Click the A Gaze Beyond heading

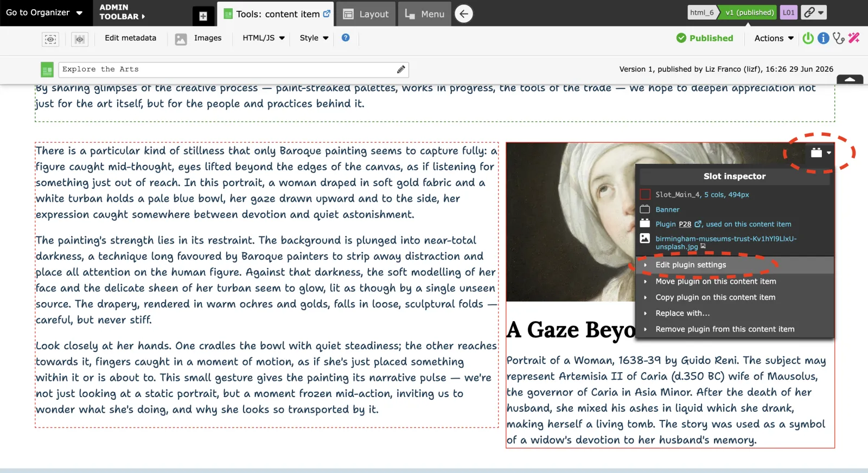(x=571, y=330)
